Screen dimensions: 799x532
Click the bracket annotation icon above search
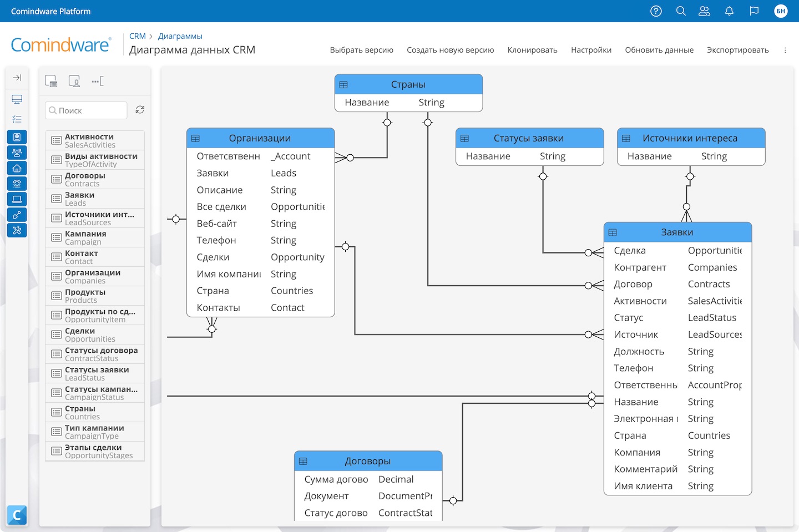point(98,81)
